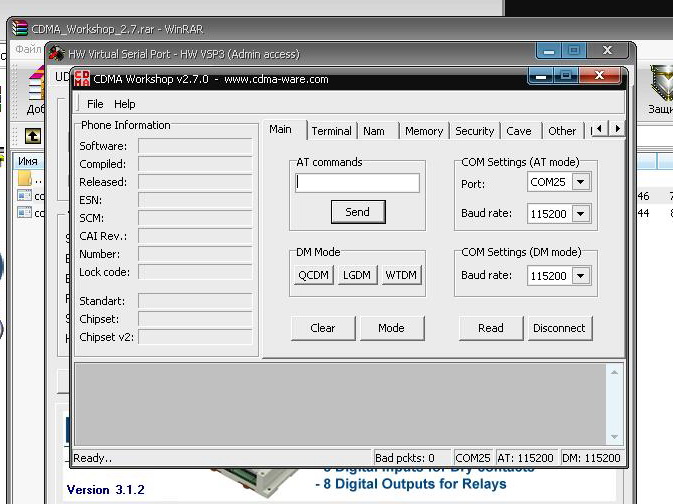
Task: Click the Disconnect button
Action: click(559, 328)
